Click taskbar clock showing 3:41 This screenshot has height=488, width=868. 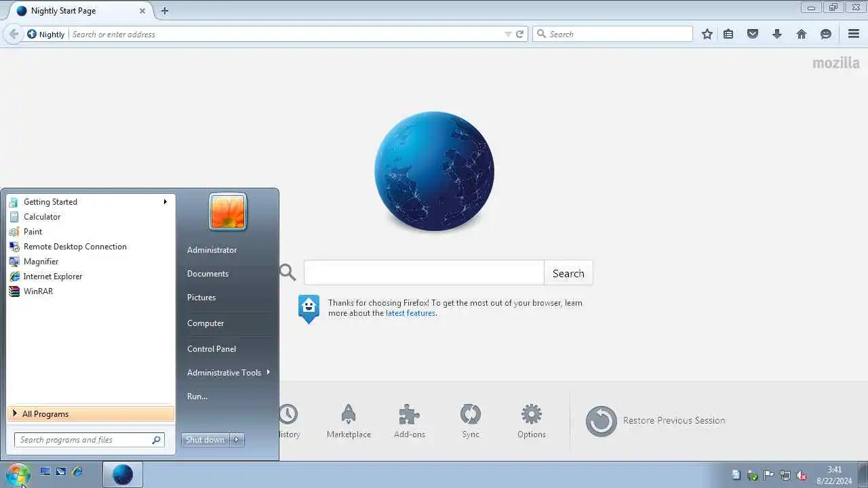[x=834, y=475]
